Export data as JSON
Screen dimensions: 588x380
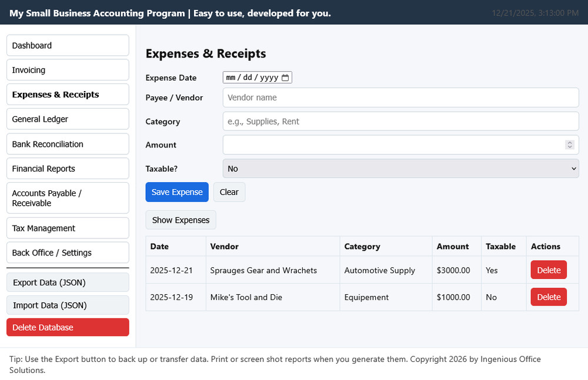click(x=67, y=282)
